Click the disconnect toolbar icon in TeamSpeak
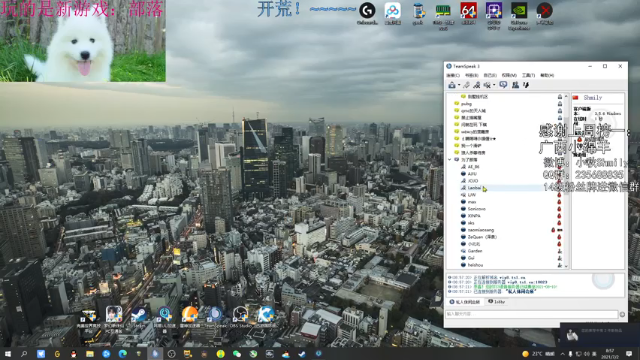The image size is (640, 360). pyautogui.click(x=466, y=85)
